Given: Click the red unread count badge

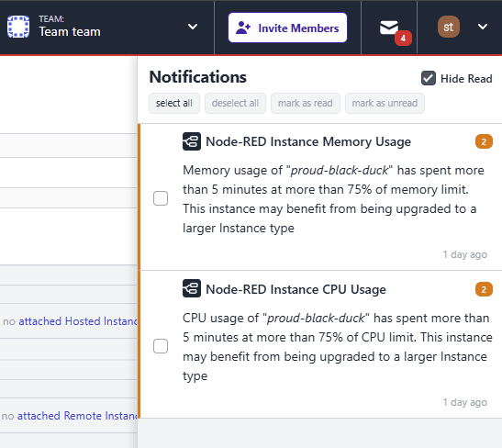Looking at the screenshot, I should (403, 39).
